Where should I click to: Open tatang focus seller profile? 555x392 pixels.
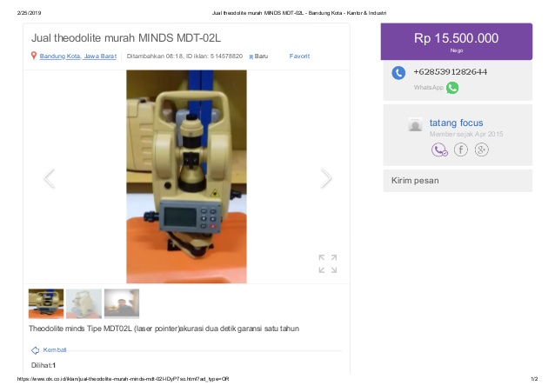click(x=456, y=123)
